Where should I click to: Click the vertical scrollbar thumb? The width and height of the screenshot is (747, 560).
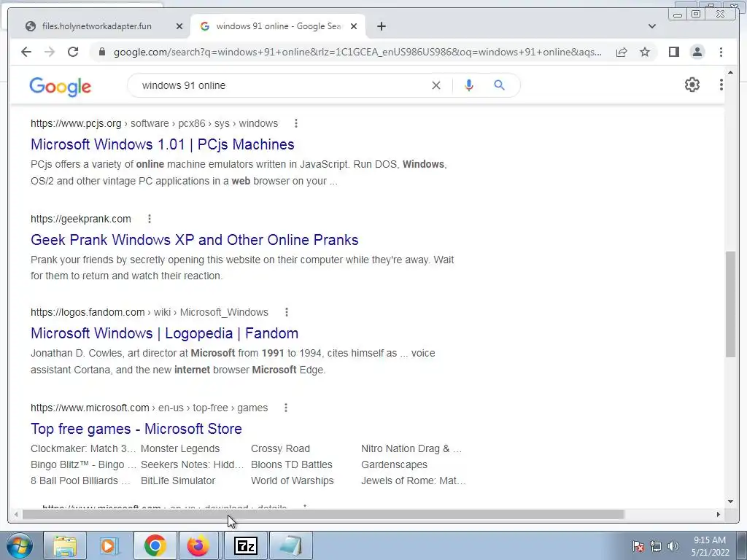pos(730,304)
